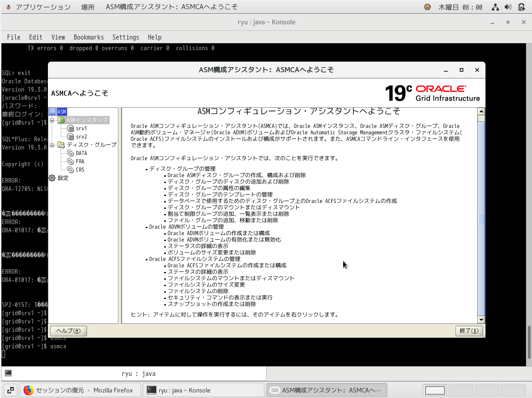Image resolution: width=532 pixels, height=398 pixels.
Task: Click the scroll down arrow in the ASMCA welcome pane
Action: [x=481, y=320]
